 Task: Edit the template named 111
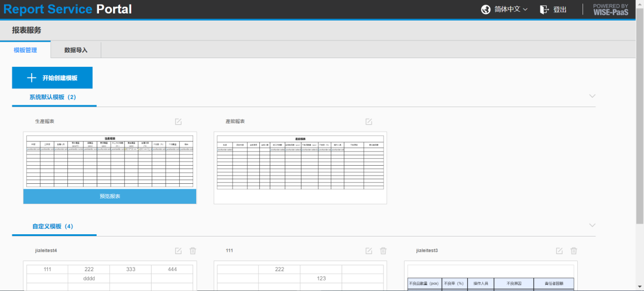(x=369, y=251)
